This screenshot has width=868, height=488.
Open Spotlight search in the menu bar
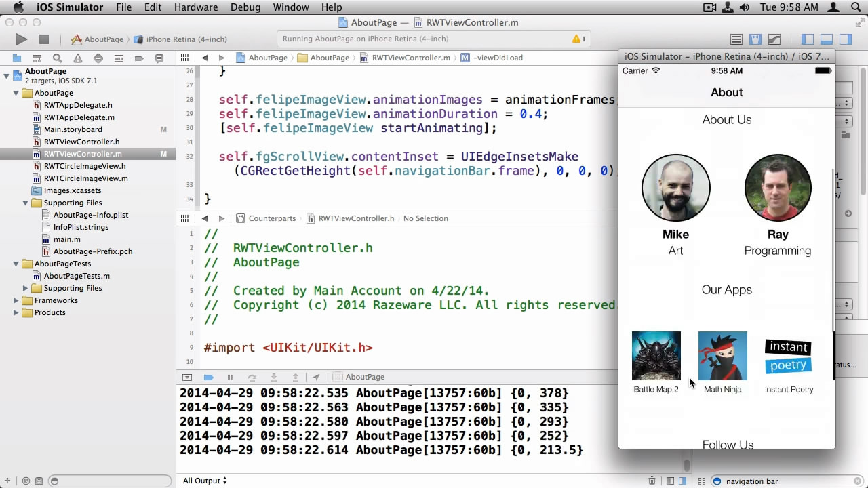click(854, 7)
